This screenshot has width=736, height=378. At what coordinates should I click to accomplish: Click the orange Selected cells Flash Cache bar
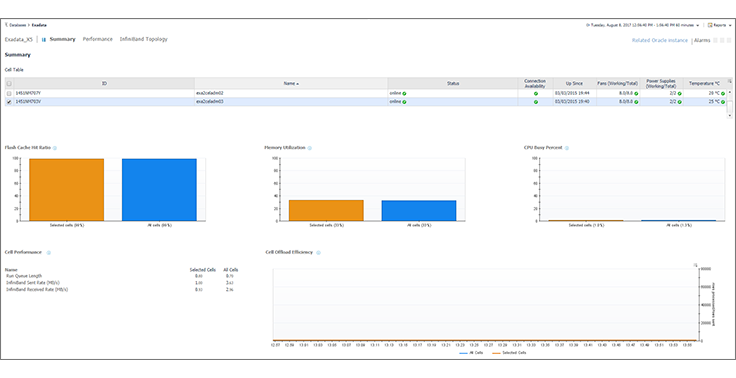pos(66,190)
